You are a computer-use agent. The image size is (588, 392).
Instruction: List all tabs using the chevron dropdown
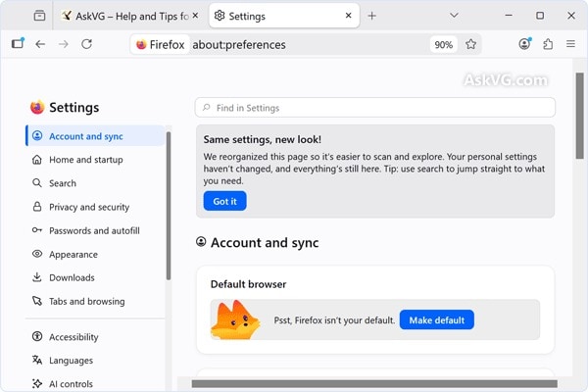454,16
